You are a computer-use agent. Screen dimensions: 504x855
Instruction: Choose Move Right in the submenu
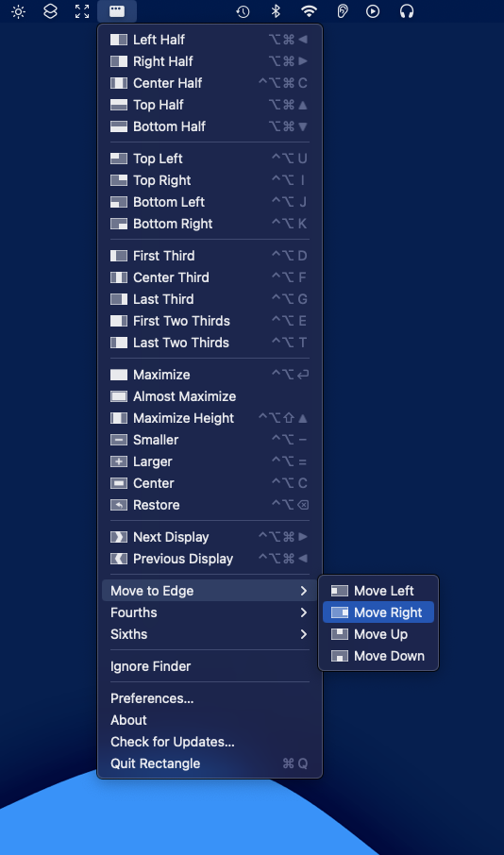point(378,612)
